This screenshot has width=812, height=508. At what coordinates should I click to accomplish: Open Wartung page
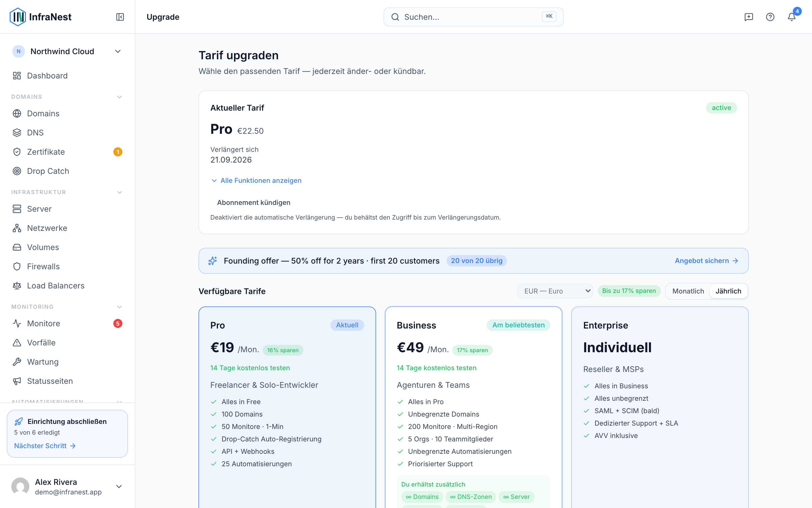(x=67, y=362)
